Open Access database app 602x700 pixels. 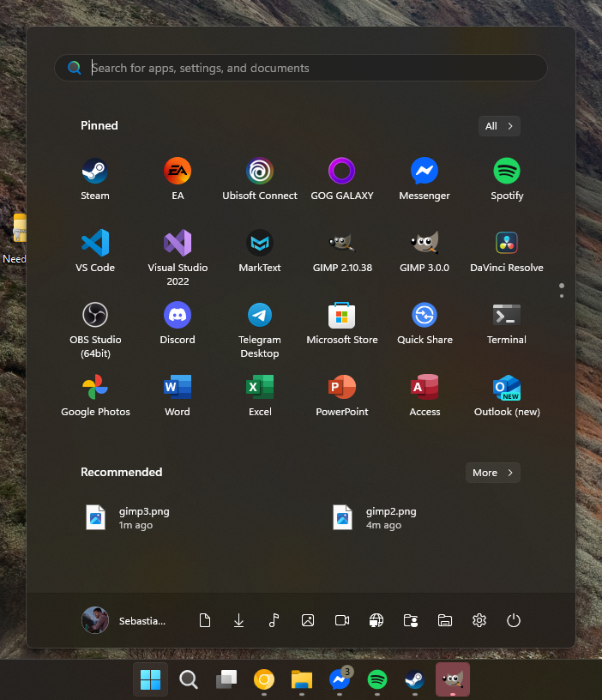click(x=424, y=395)
